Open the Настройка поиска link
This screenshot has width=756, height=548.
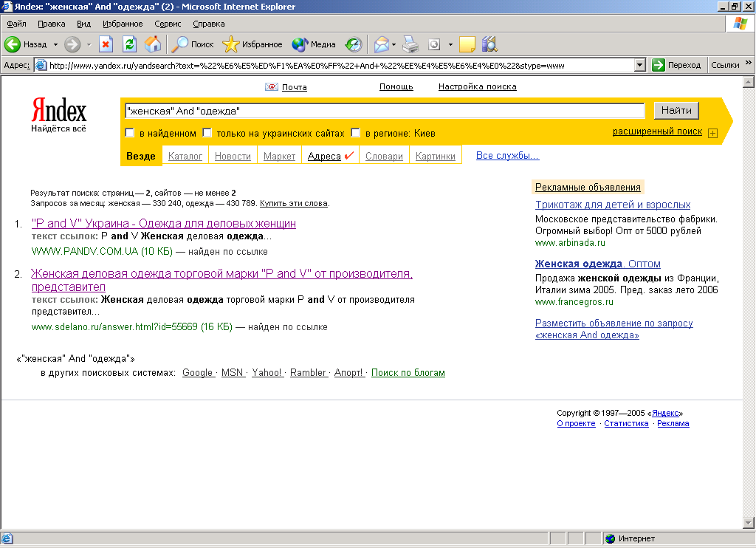tap(478, 86)
